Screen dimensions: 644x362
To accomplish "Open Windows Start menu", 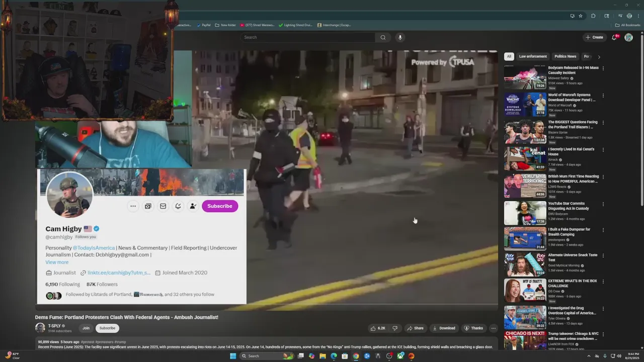I will [233, 356].
